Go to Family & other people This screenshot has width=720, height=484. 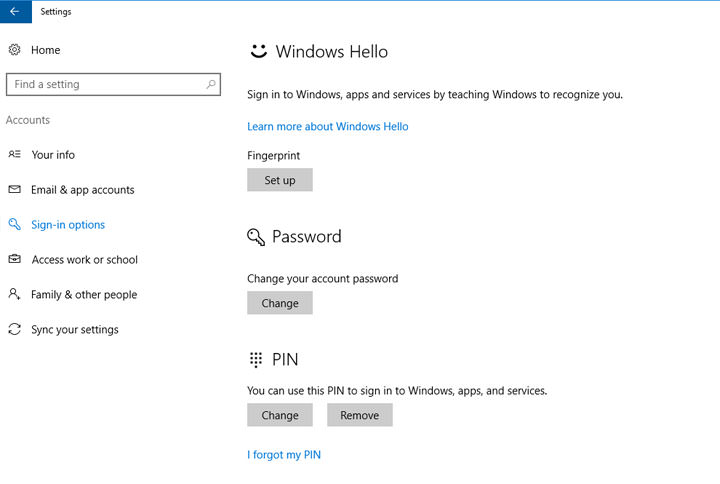[84, 295]
